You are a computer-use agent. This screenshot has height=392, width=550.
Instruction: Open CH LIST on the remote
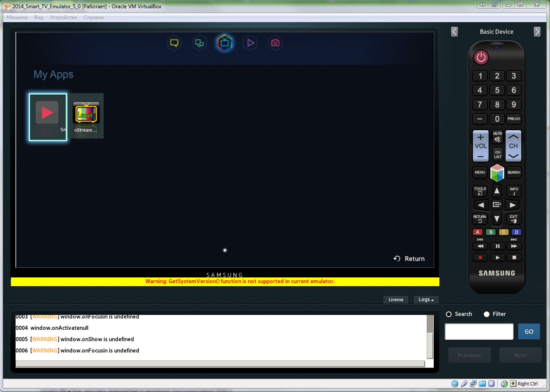pyautogui.click(x=497, y=154)
